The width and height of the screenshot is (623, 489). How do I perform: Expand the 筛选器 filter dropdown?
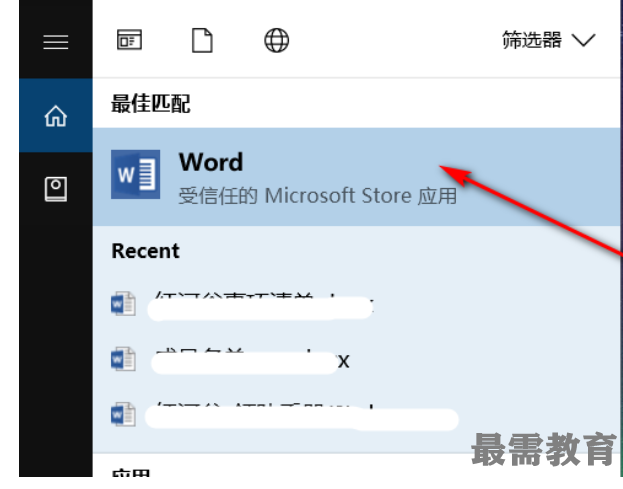pos(548,40)
